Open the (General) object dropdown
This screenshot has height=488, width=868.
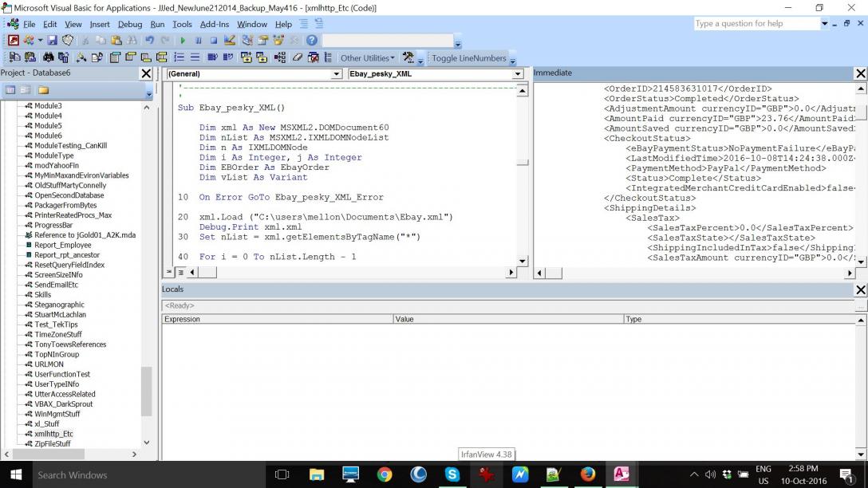coord(336,74)
